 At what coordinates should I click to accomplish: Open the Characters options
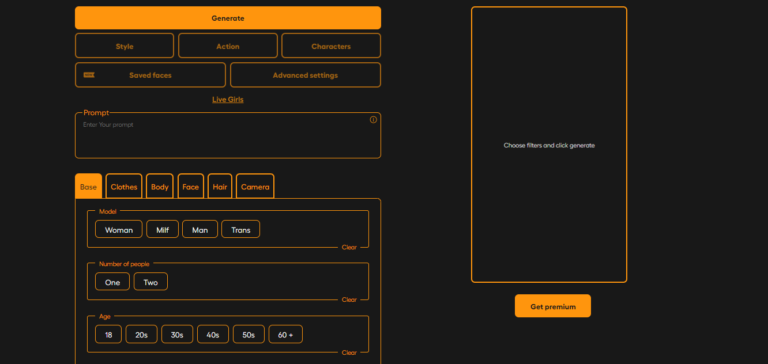(x=331, y=46)
